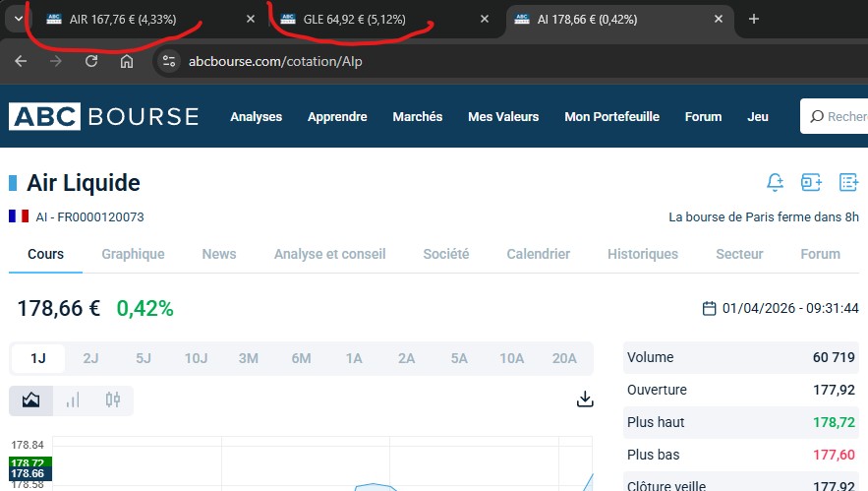The height and width of the screenshot is (491, 868).
Task: Open the Marchés navigation menu
Action: (x=417, y=116)
